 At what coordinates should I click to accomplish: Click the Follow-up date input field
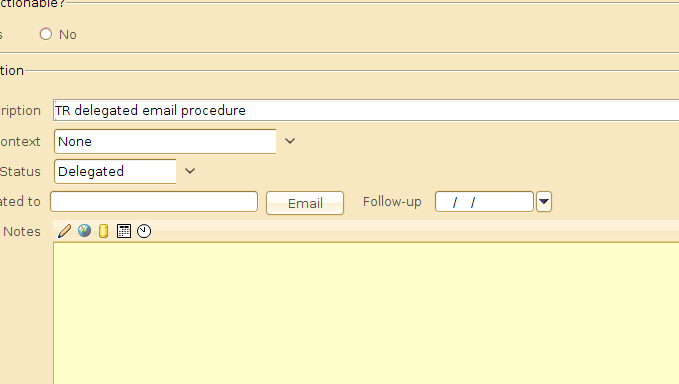pos(484,201)
